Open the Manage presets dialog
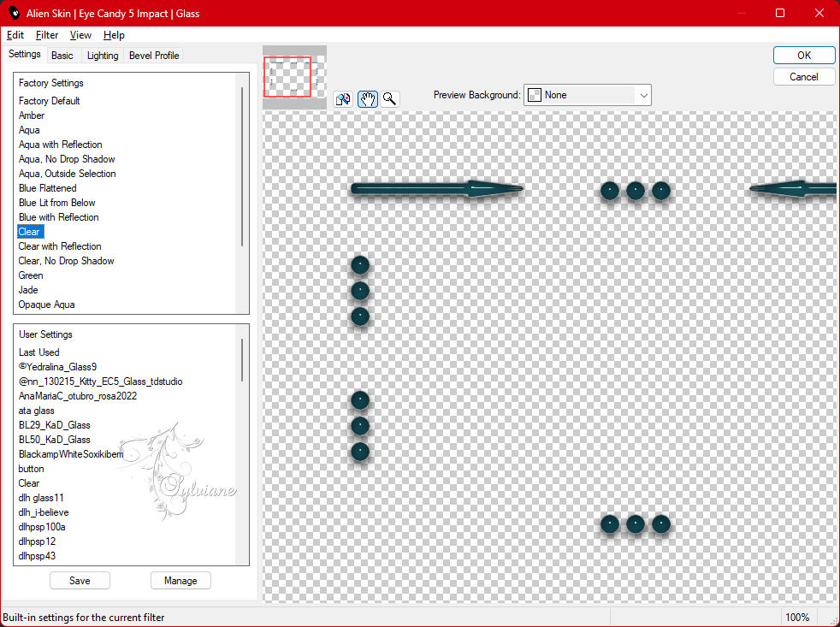The height and width of the screenshot is (627, 840). coord(180,580)
